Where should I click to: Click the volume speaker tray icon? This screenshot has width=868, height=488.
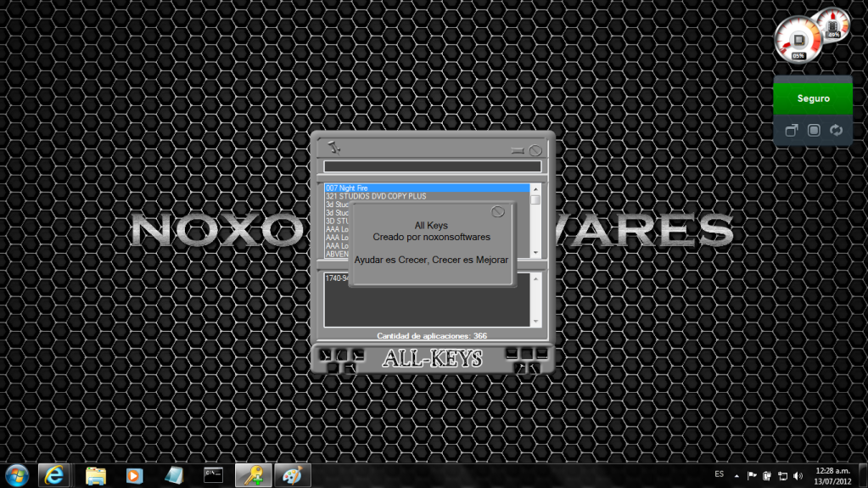[798, 476]
